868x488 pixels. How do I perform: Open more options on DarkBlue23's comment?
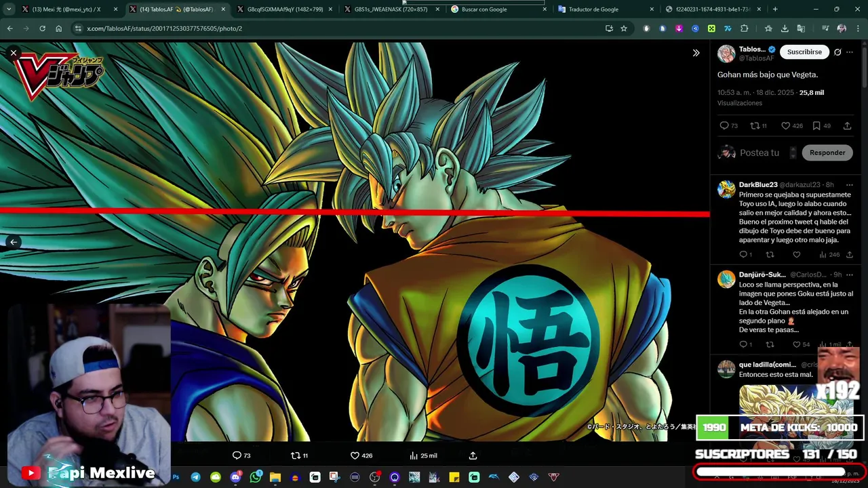pyautogui.click(x=850, y=184)
